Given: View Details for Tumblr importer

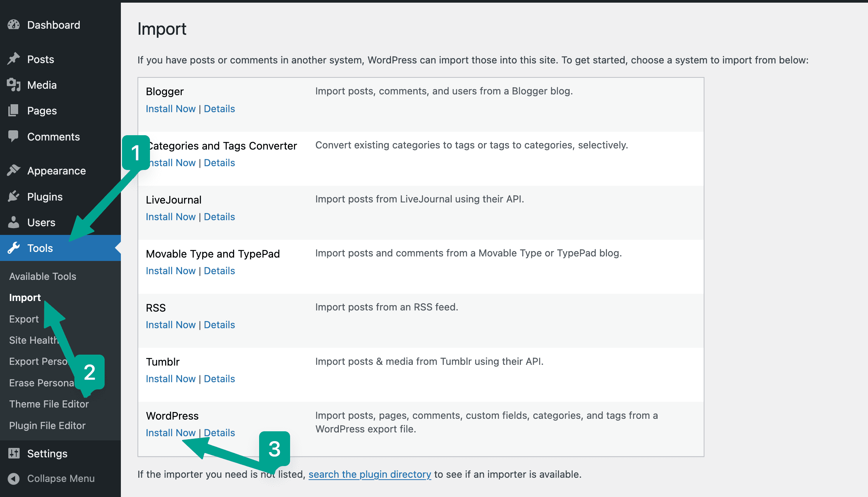Looking at the screenshot, I should [x=219, y=379].
